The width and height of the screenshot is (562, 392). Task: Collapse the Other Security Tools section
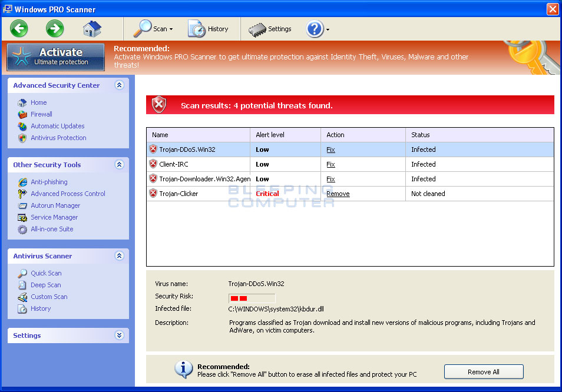[x=120, y=165]
